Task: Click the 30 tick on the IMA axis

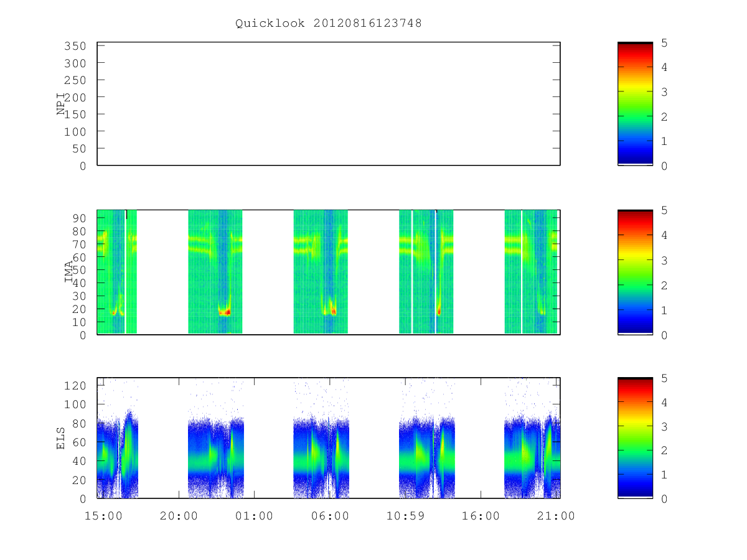Action: (x=78, y=296)
